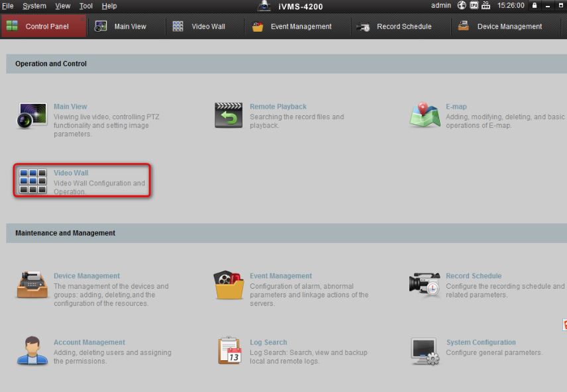This screenshot has height=392, width=567.
Task: Open the Log Search link
Action: pos(268,342)
